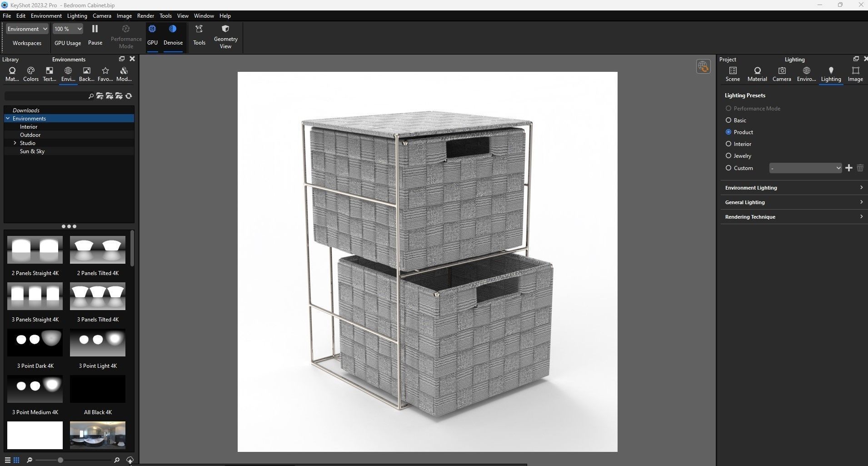Open the Window menu
The width and height of the screenshot is (868, 466).
pyautogui.click(x=204, y=15)
